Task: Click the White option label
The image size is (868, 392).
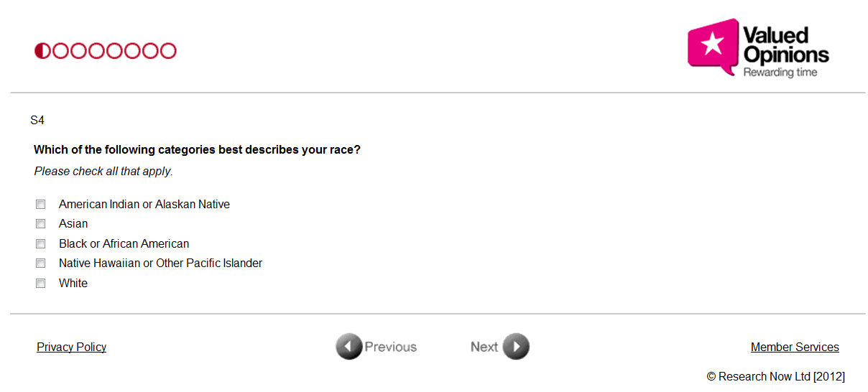Action: click(x=73, y=284)
